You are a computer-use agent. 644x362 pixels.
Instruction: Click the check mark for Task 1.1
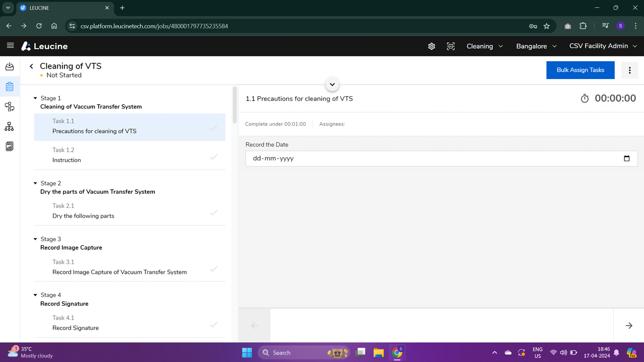214,128
